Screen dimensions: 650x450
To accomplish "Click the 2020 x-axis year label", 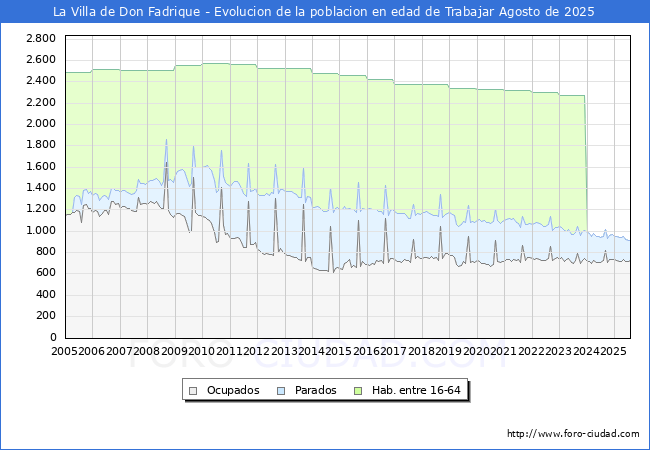I will click(476, 351).
